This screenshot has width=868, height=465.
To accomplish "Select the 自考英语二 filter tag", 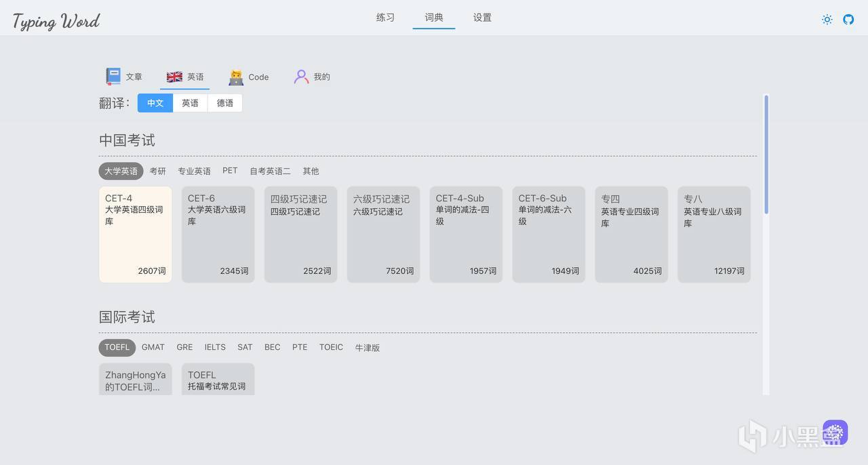I will (x=270, y=171).
